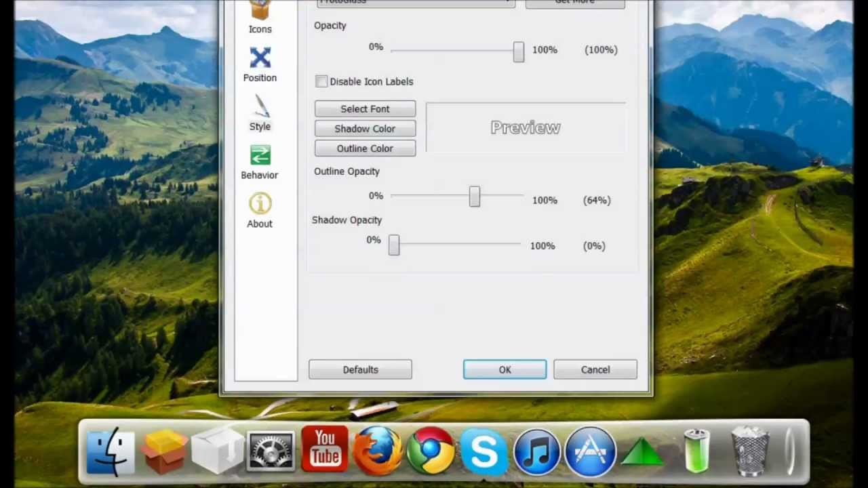Open the Icons settings section
This screenshot has width=868, height=488.
[260, 18]
